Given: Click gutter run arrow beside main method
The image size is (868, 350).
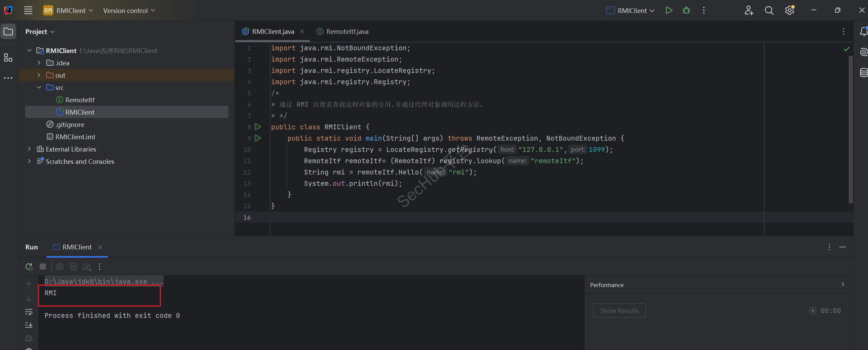Looking at the screenshot, I should click(258, 138).
